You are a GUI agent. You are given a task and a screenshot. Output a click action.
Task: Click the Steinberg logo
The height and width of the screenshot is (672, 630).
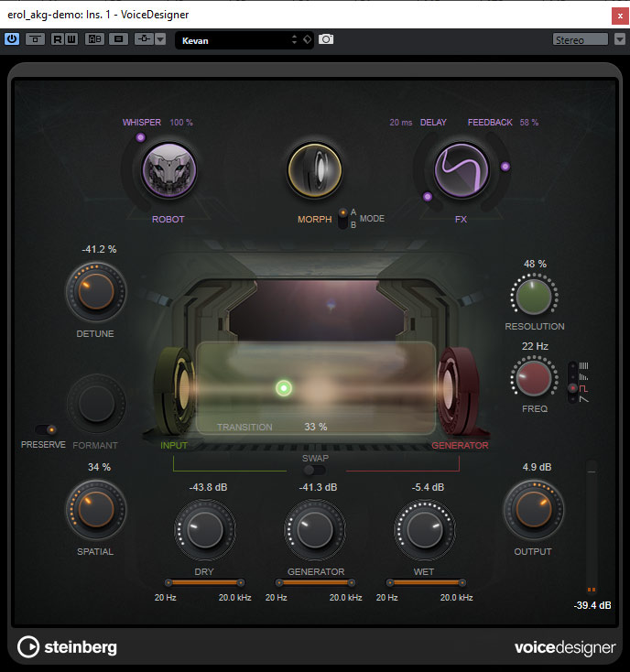point(68,646)
